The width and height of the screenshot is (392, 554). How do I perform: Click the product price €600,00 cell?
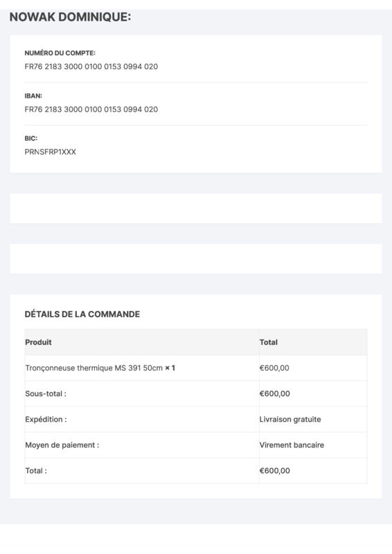pos(274,368)
